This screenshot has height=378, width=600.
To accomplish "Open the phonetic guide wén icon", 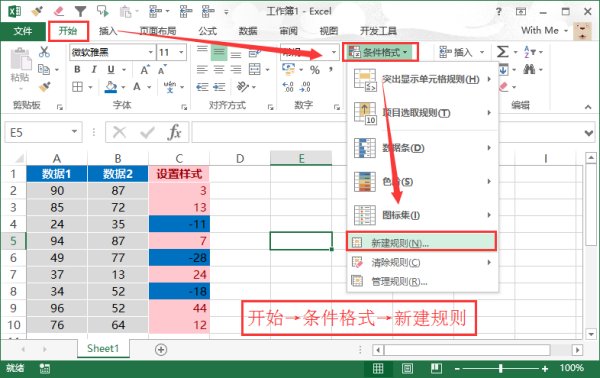I will coord(170,87).
